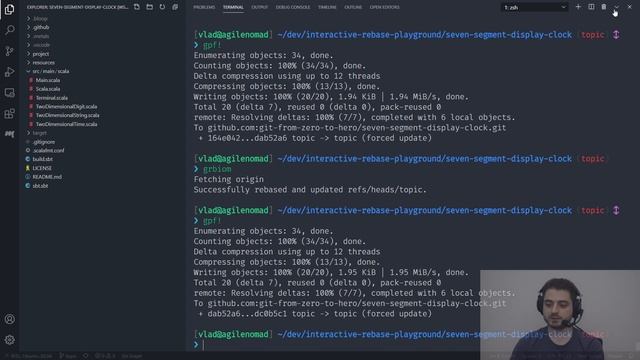Open the Run and Debug view
The height and width of the screenshot is (360, 640).
coord(9,72)
